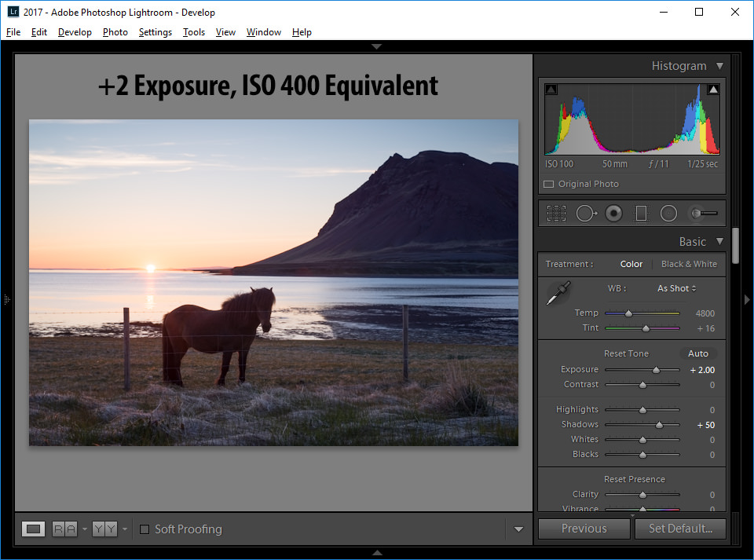Image resolution: width=754 pixels, height=560 pixels.
Task: Show the left panel group
Action: pos(7,299)
